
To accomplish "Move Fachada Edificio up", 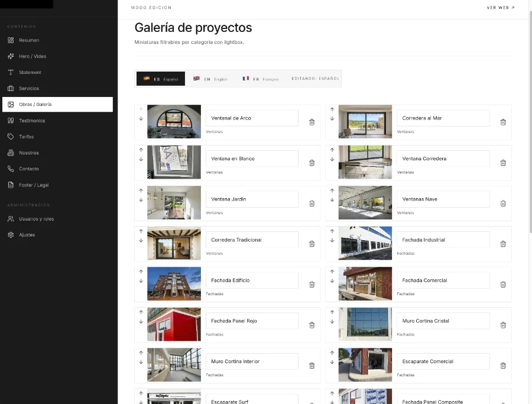I will [141, 272].
